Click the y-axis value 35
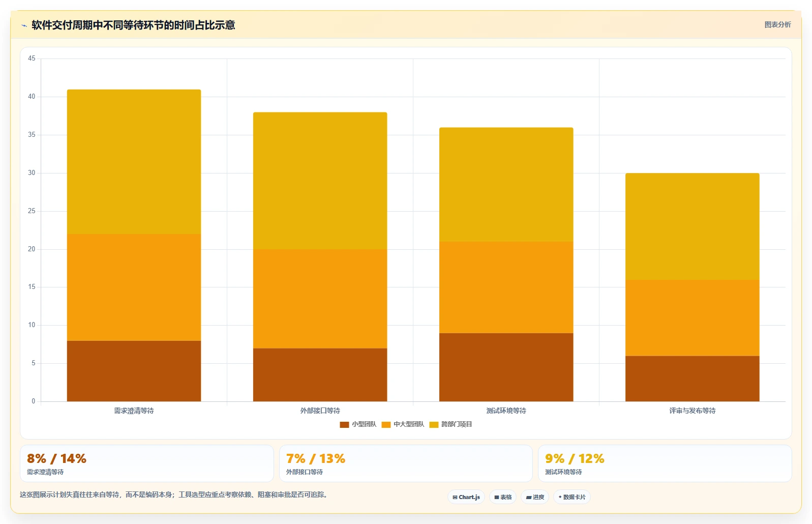 [32, 135]
